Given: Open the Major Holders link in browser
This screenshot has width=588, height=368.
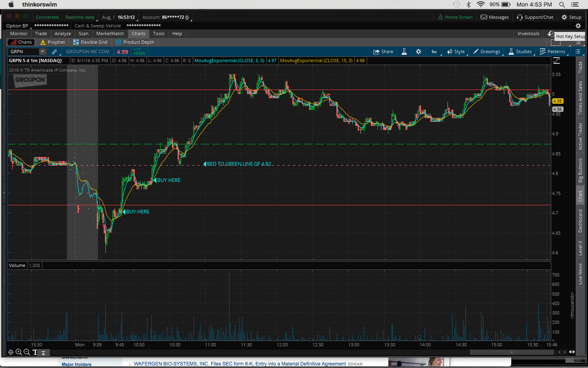Looking at the screenshot, I should [x=76, y=364].
